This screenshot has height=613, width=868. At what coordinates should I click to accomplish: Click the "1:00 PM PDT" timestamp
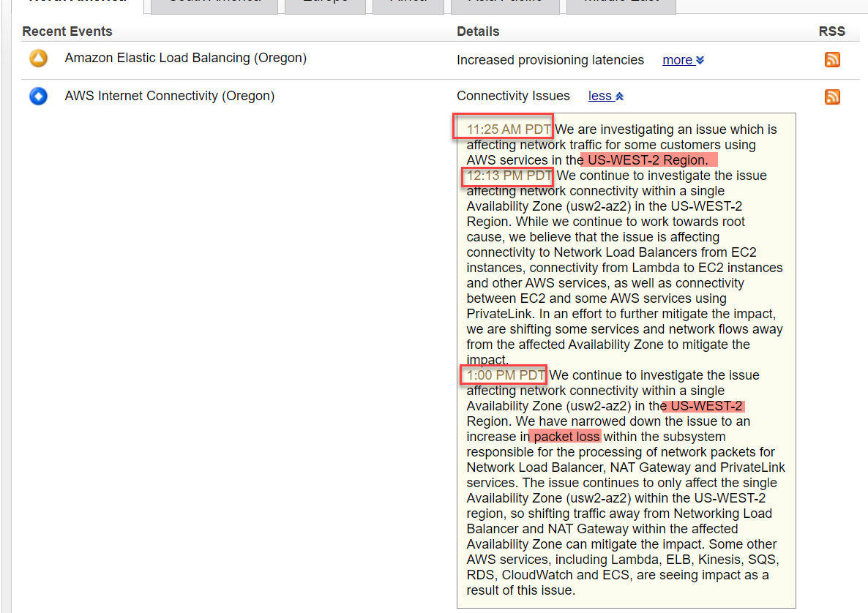506,375
